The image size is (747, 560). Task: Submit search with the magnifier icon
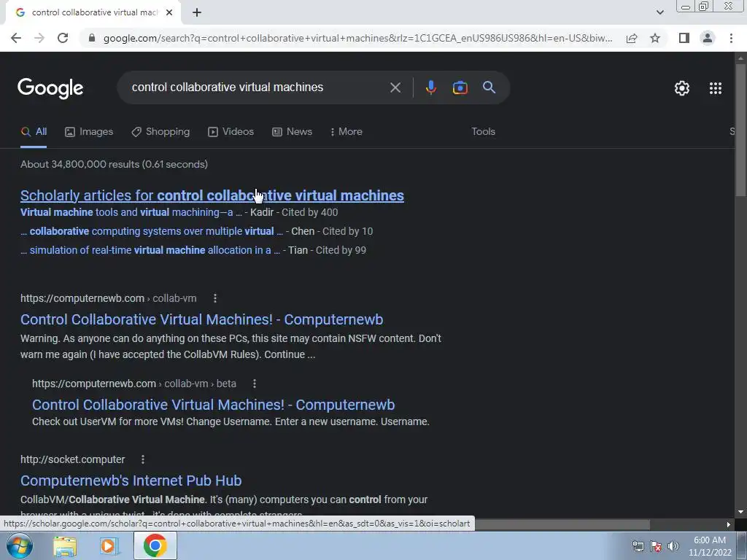pos(489,87)
